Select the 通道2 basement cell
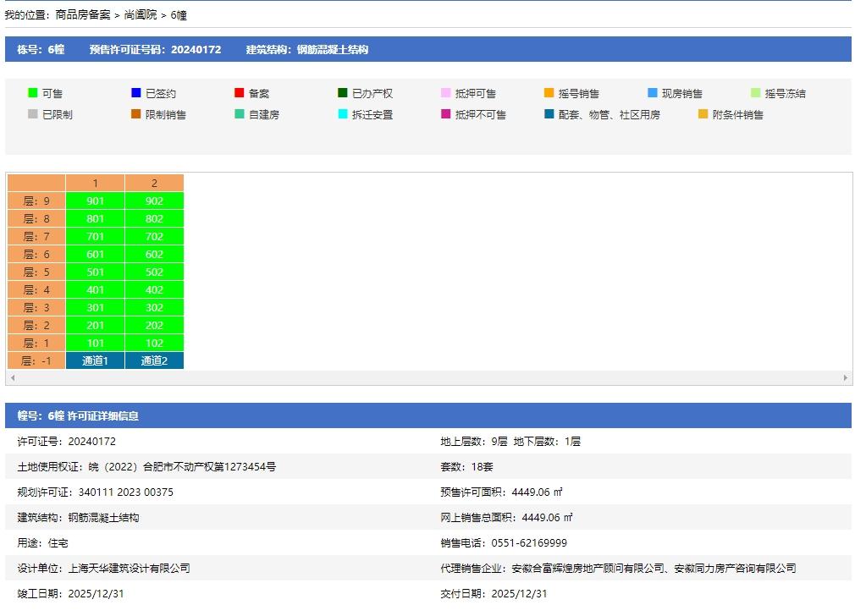 pos(154,360)
